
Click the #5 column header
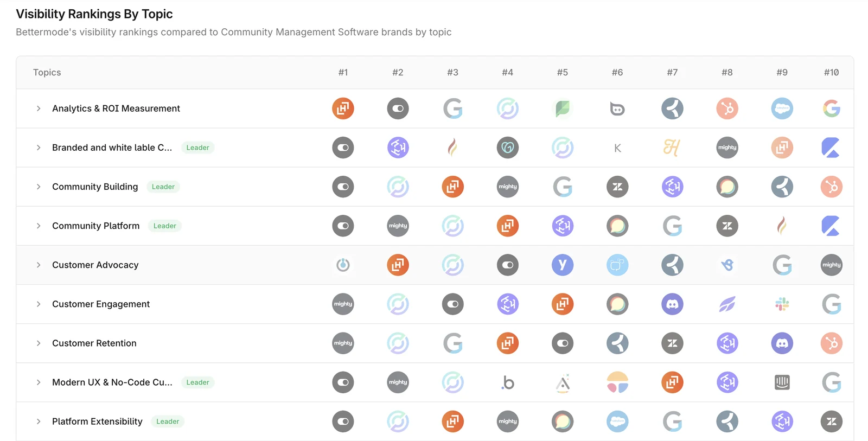[x=563, y=72]
